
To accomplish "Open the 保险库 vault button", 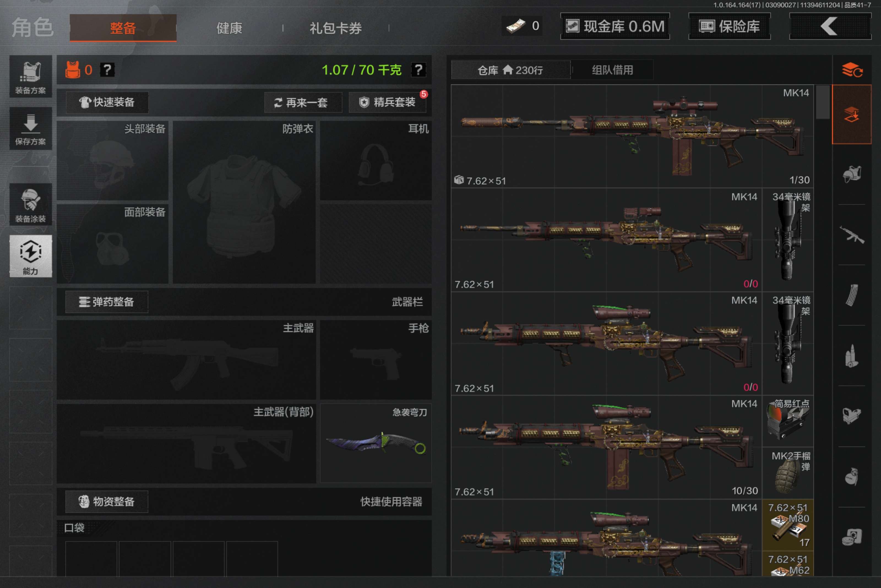I will pyautogui.click(x=729, y=26).
